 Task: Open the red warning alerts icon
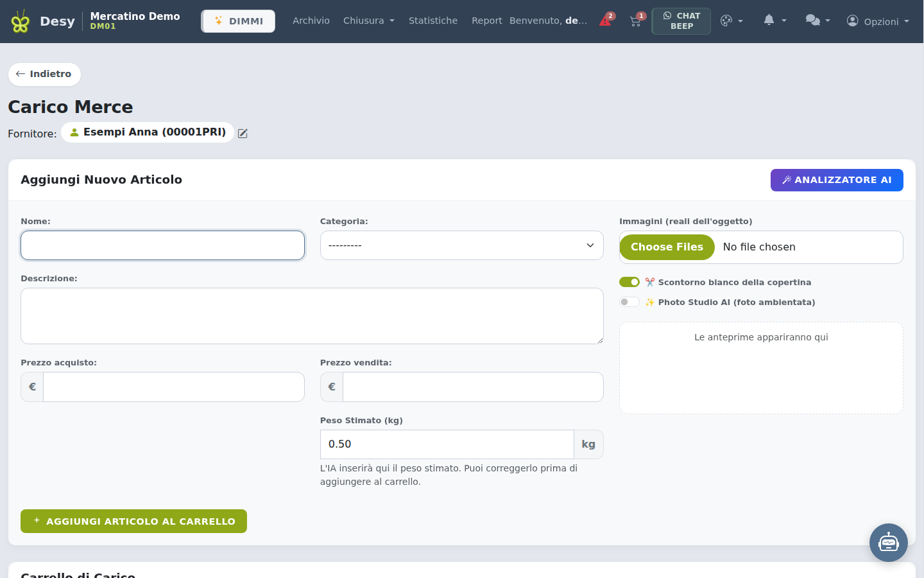coord(606,21)
